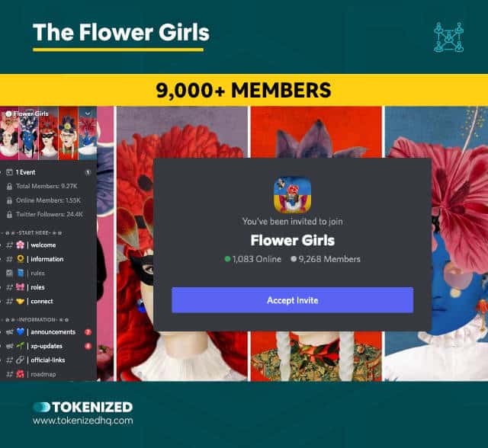This screenshot has width=488, height=448.
Task: Click the 1 Event calendar icon
Action: [10, 172]
